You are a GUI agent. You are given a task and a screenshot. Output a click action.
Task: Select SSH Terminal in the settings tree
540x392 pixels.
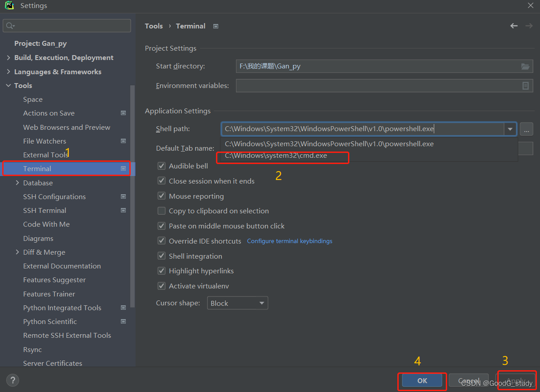[44, 210]
